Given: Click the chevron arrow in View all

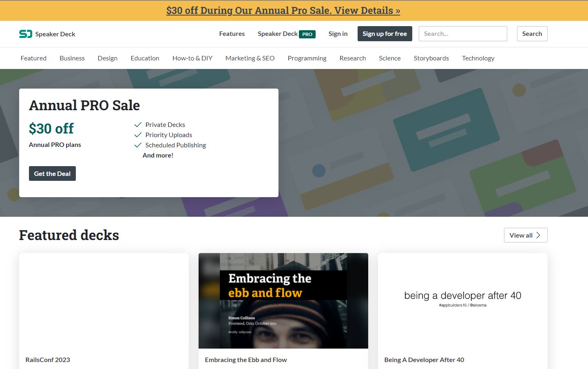Looking at the screenshot, I should pyautogui.click(x=538, y=235).
